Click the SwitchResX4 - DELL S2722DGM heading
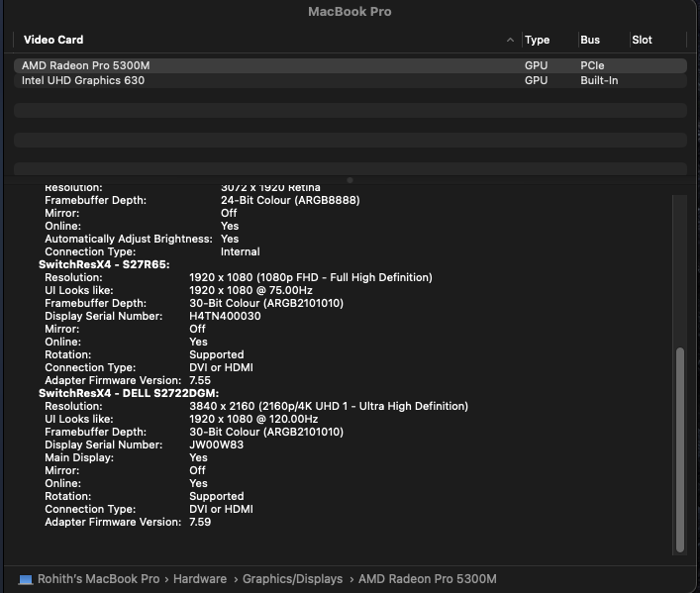Screen dimensions: 700x593 click(x=129, y=393)
